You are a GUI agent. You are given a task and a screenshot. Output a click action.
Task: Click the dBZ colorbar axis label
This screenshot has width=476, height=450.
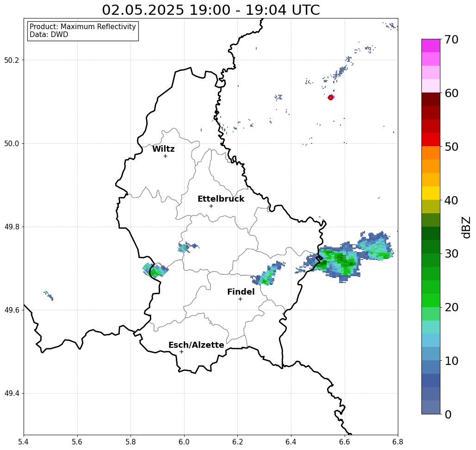466,227
